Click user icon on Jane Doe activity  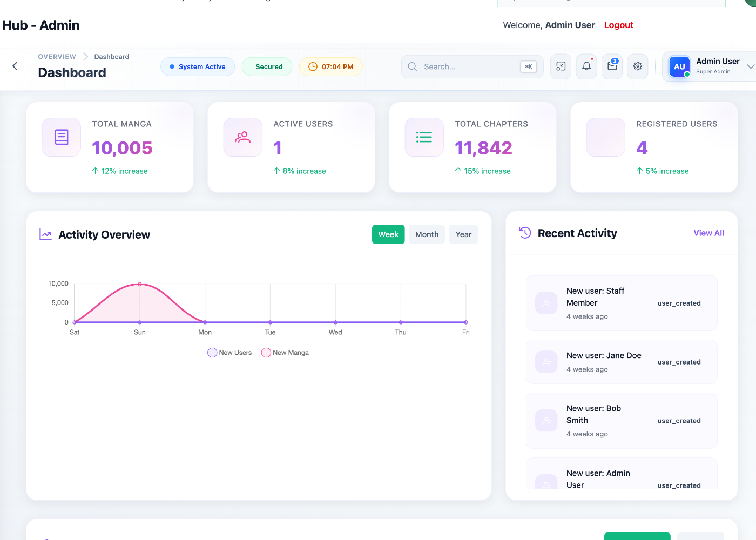546,362
